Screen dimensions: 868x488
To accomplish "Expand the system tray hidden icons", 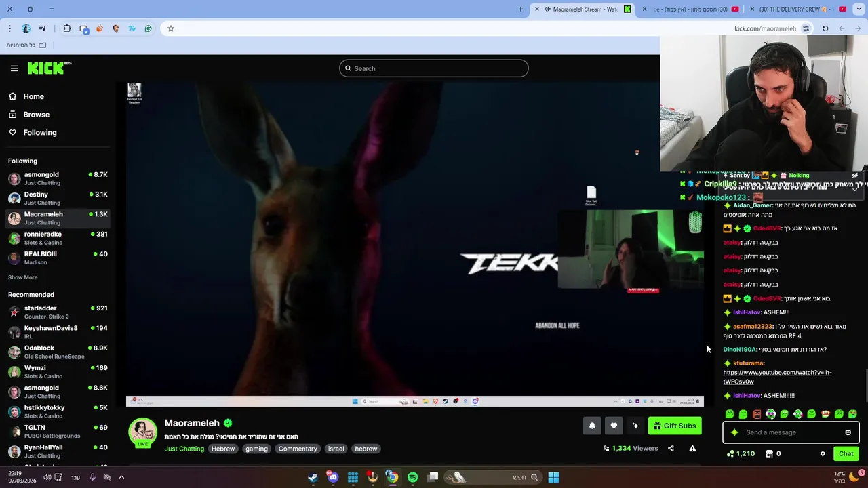I will click(121, 477).
